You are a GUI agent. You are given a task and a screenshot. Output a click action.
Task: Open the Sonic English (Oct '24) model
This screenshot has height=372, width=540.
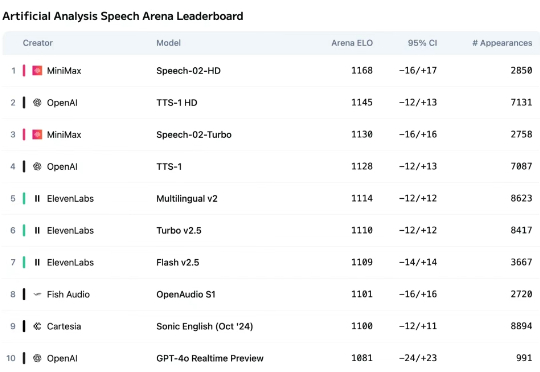click(205, 326)
